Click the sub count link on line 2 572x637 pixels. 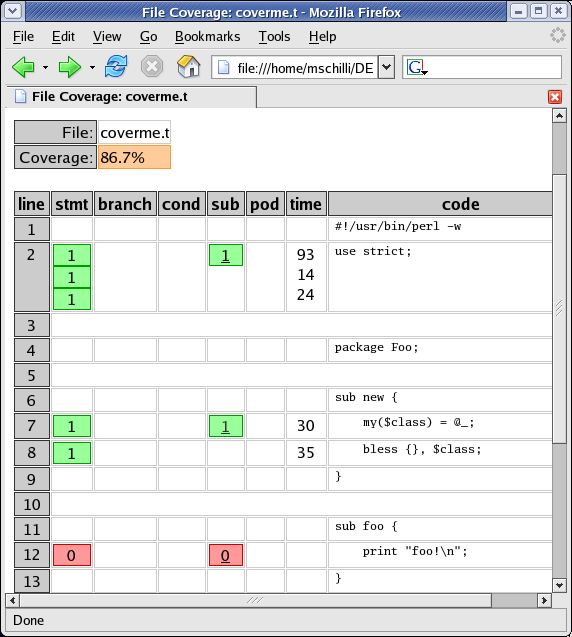225,256
